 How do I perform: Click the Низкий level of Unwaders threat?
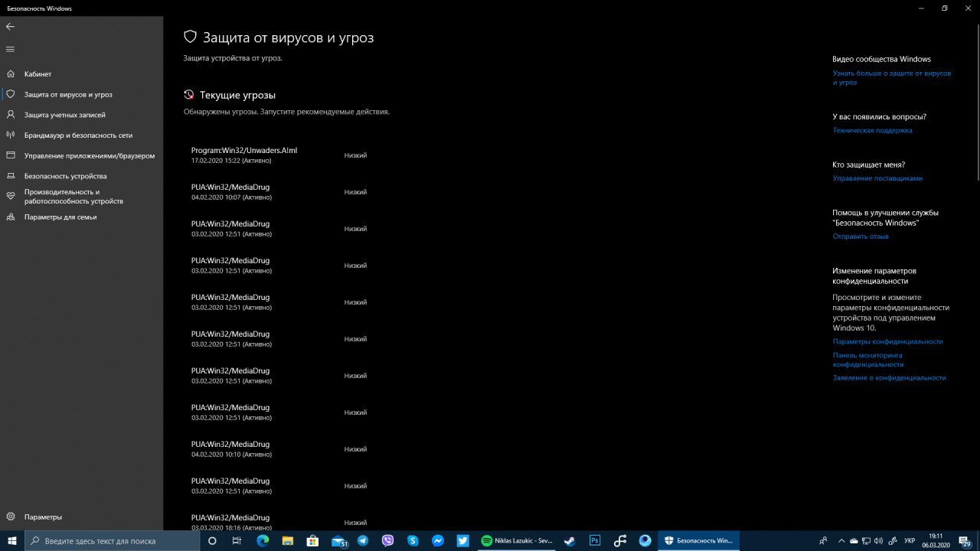tap(355, 155)
